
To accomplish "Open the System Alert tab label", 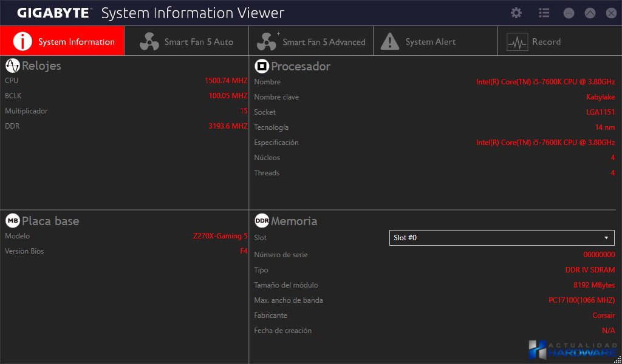I will click(x=430, y=42).
